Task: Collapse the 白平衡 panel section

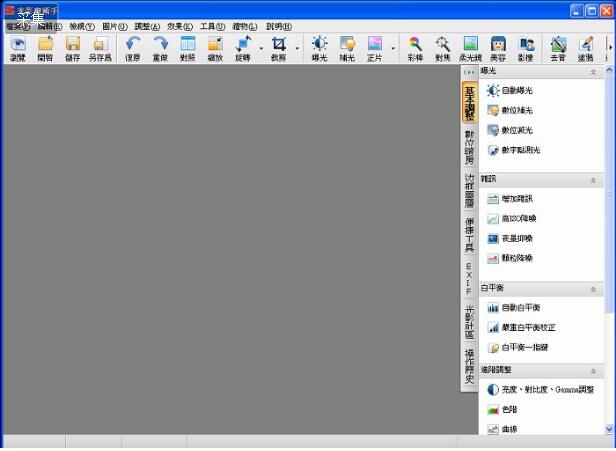Action: tap(594, 288)
